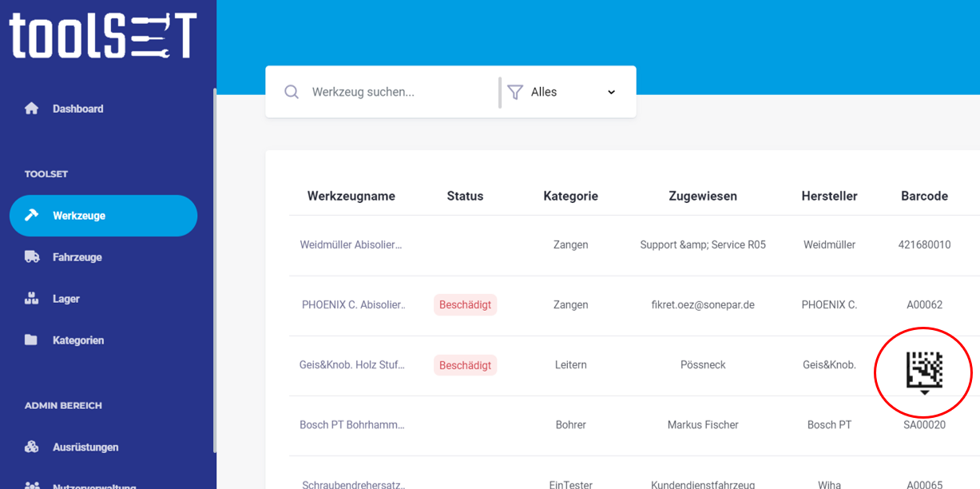The height and width of the screenshot is (489, 980).
Task: Click the Ausrüstungen cubes icon
Action: coord(32,447)
